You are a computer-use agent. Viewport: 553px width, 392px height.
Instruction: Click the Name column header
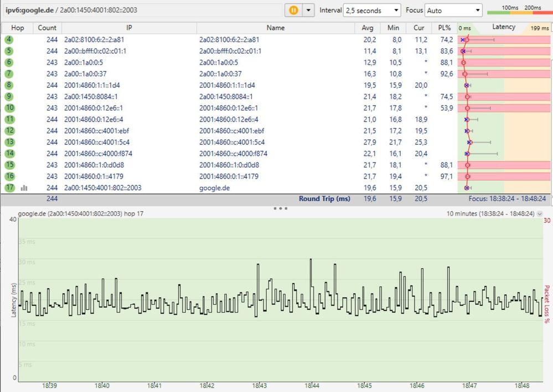[275, 28]
